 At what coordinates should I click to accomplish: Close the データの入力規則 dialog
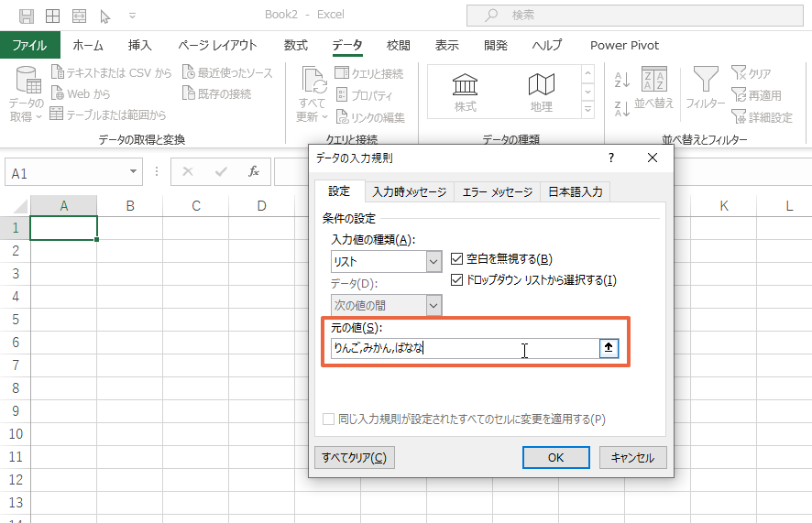coord(653,158)
